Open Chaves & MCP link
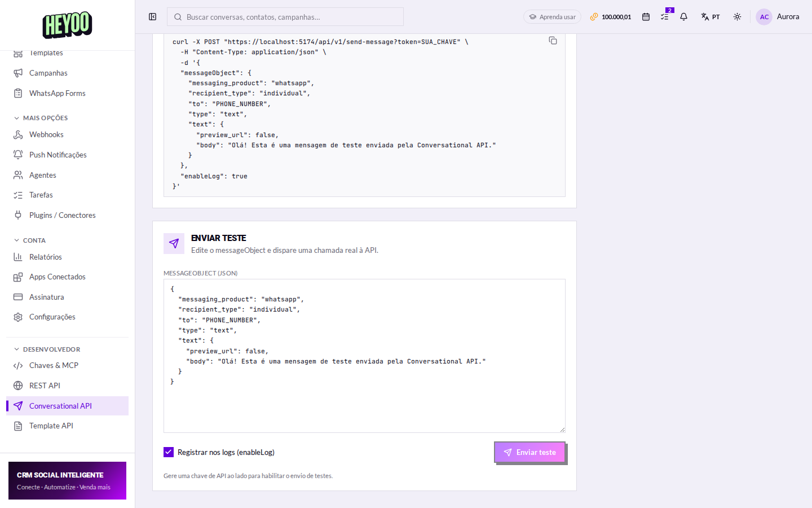The width and height of the screenshot is (812, 508). pos(67,365)
